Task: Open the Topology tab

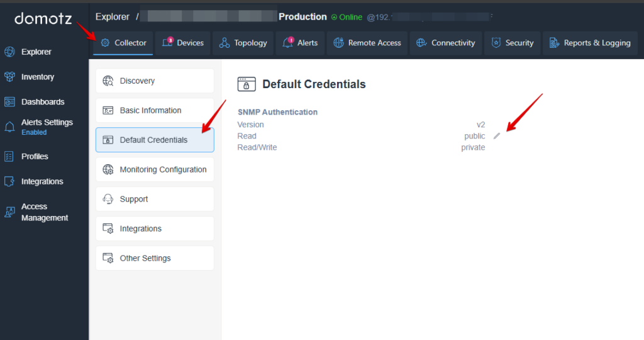Action: click(243, 43)
